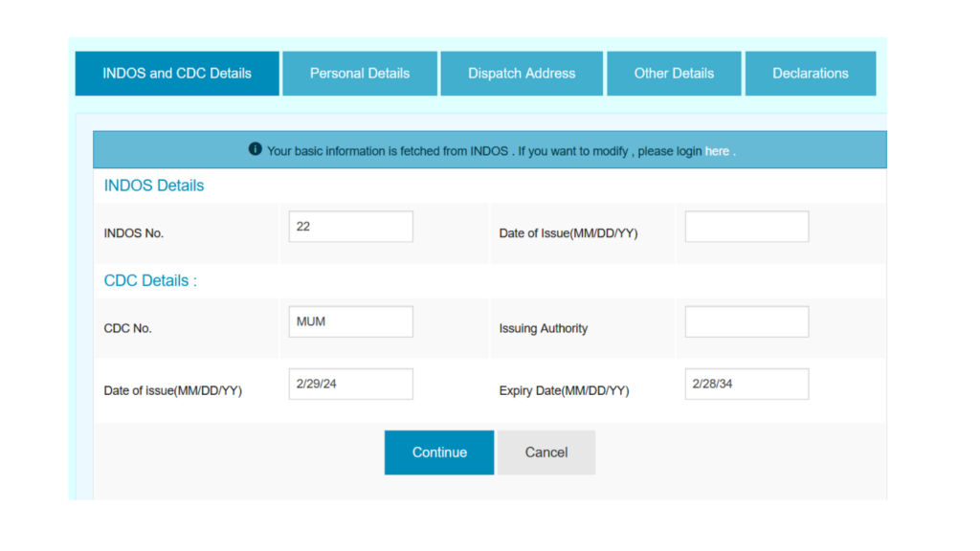Click the INDOS Details section heading
Viewport: 980px width, 551px height.
154,186
